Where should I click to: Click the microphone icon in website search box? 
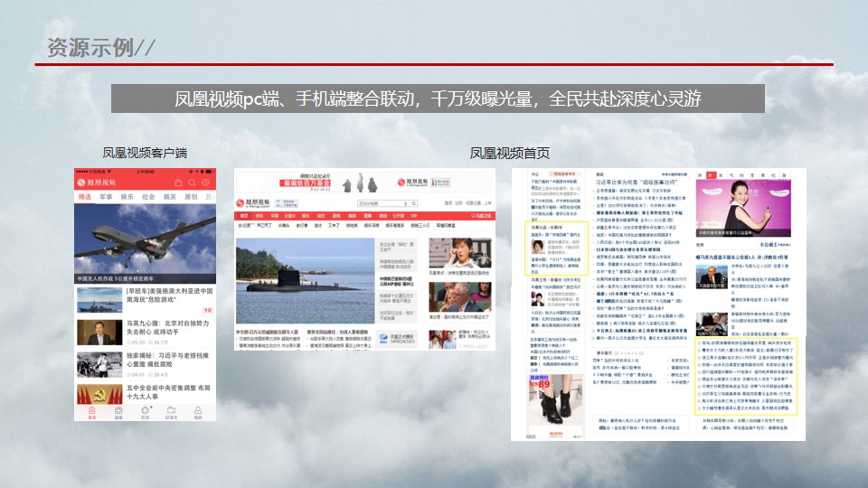point(406,203)
